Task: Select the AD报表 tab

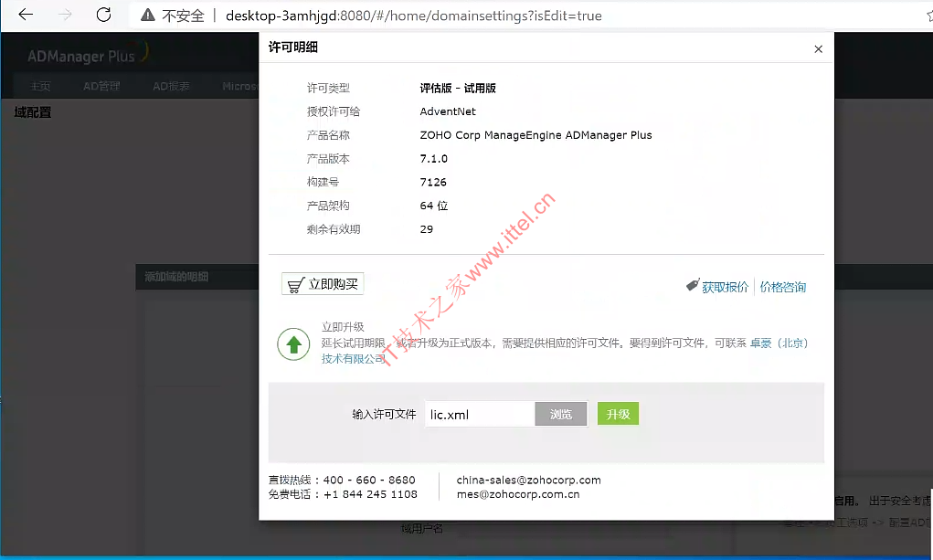Action: click(x=172, y=86)
